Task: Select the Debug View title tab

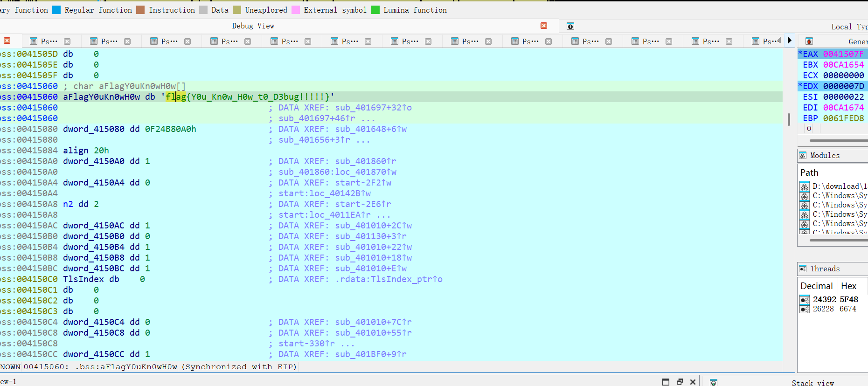Action: [x=253, y=26]
